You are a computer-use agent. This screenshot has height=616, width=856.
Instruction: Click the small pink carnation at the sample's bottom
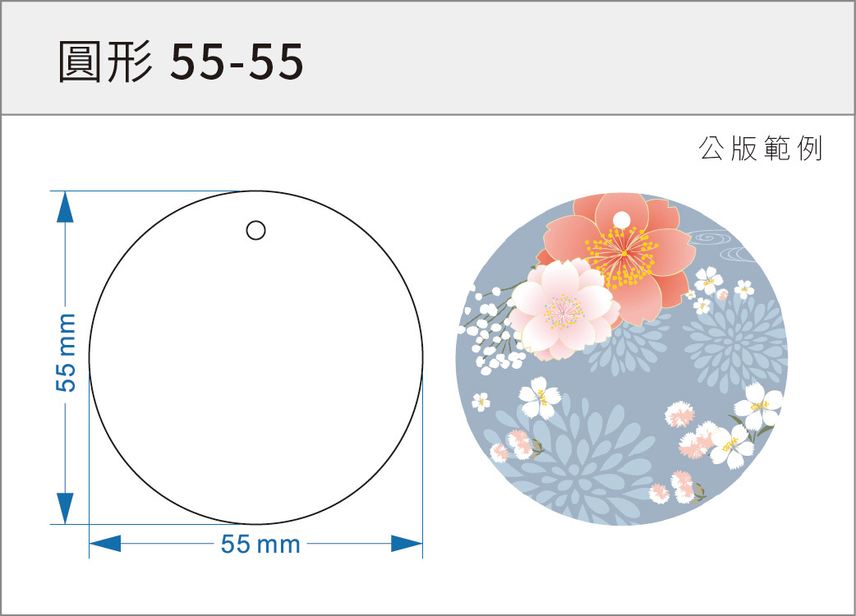(x=683, y=485)
